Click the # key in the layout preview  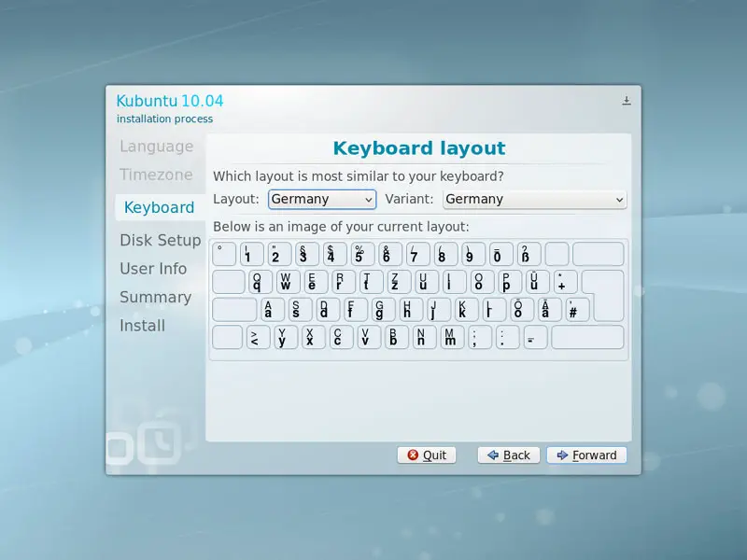tap(577, 310)
